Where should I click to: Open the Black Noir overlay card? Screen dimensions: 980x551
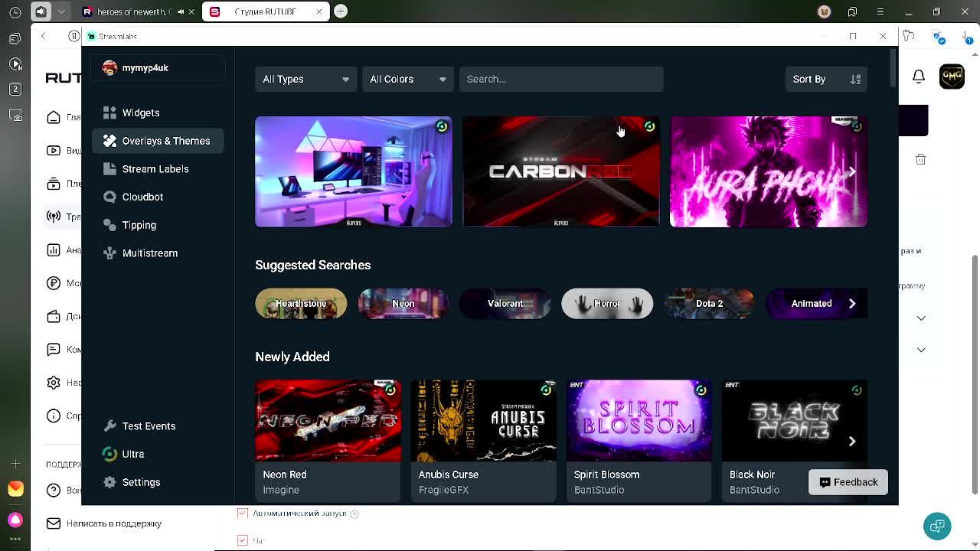(x=795, y=441)
